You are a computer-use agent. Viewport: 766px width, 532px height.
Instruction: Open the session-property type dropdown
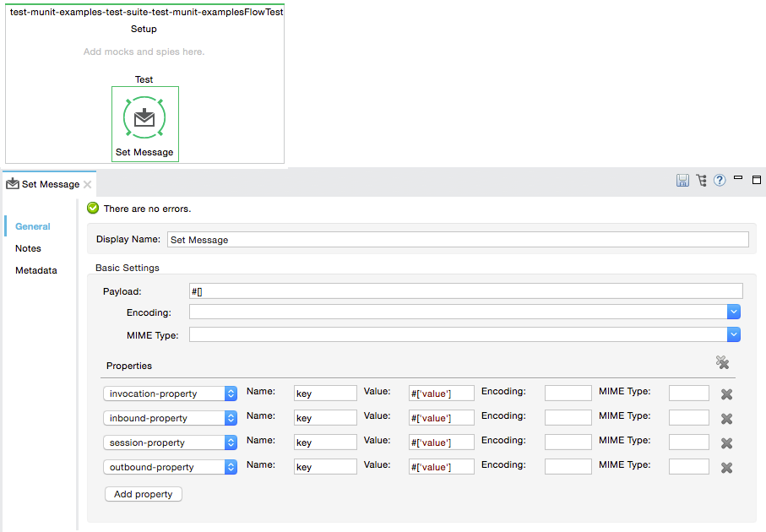click(x=231, y=442)
